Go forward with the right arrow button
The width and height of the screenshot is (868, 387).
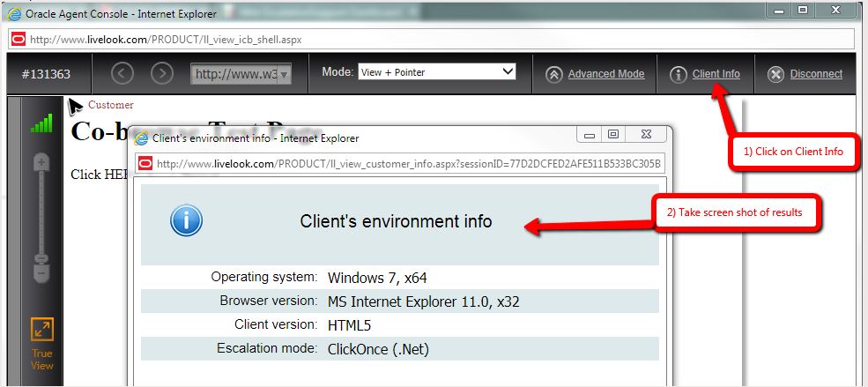pyautogui.click(x=161, y=74)
